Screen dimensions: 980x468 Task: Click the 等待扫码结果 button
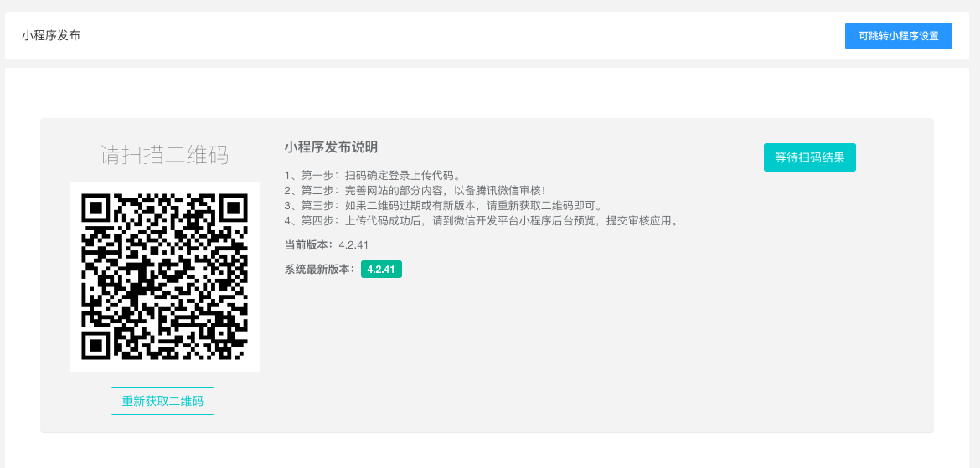coord(809,157)
